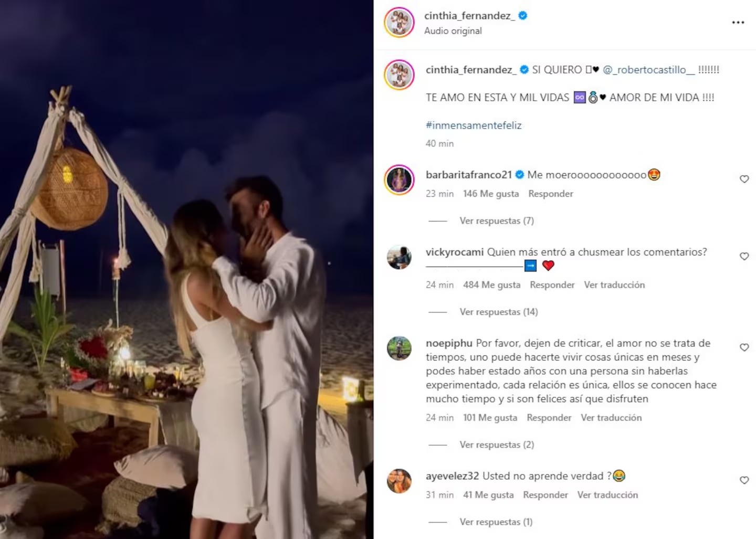Tap the heart on ayevelez32's comment

744,480
